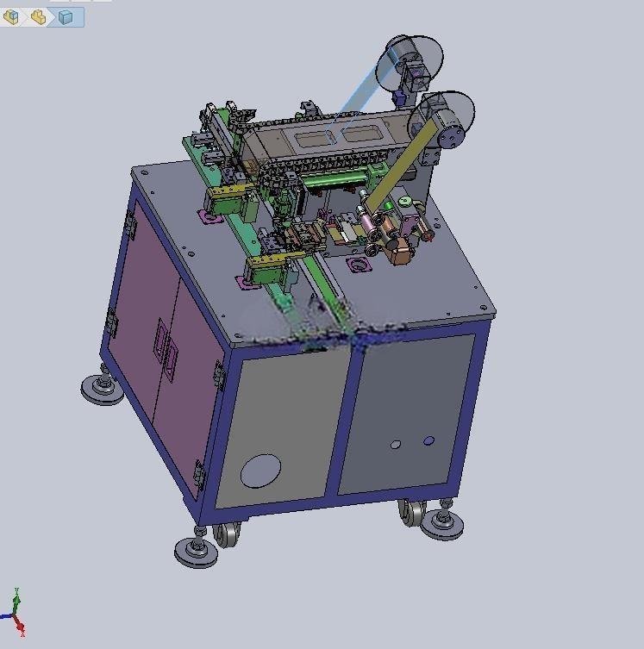Select the rear-left leveling foot
644x649 pixels.
click(x=102, y=388)
